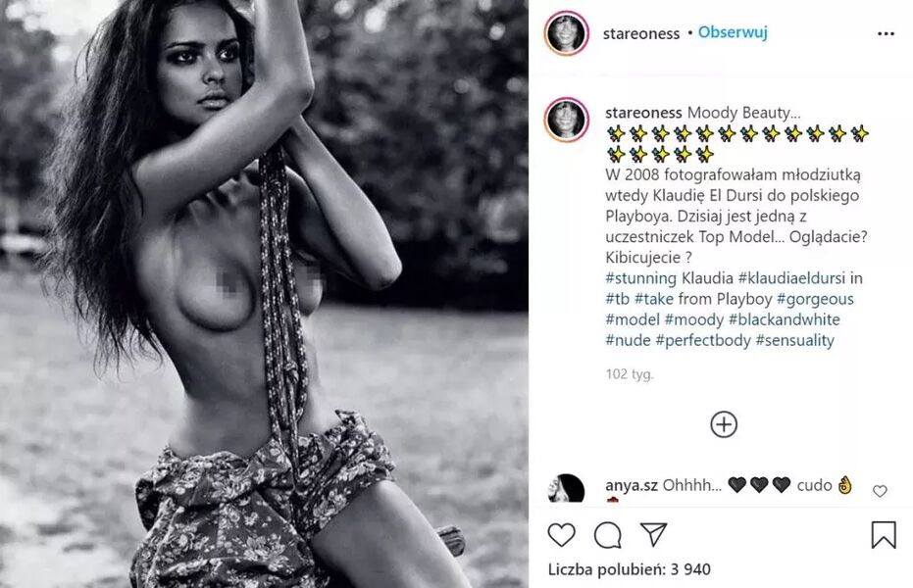Viewport: 913px width, 588px height.
Task: Open stareoness username in header
Action: 641,33
